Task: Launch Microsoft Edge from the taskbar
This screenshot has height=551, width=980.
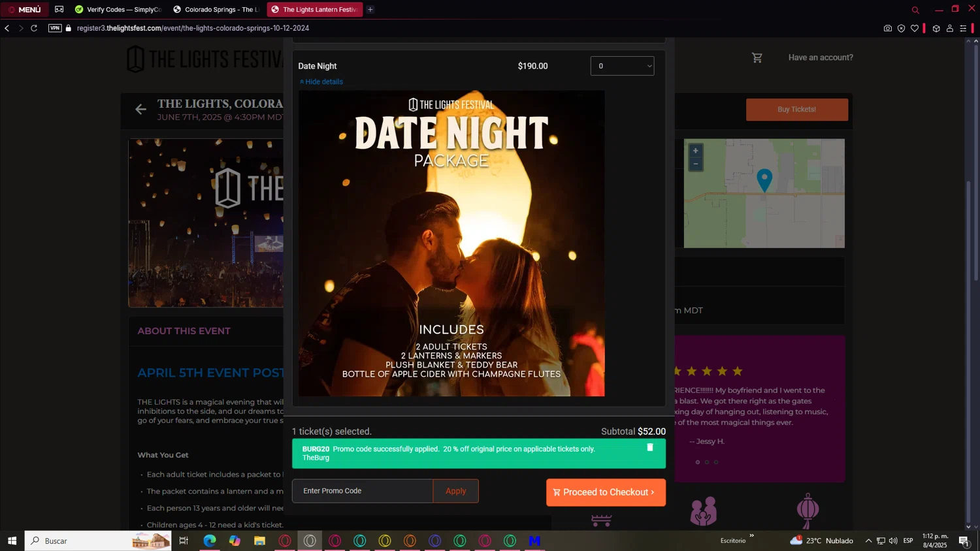Action: [209, 541]
